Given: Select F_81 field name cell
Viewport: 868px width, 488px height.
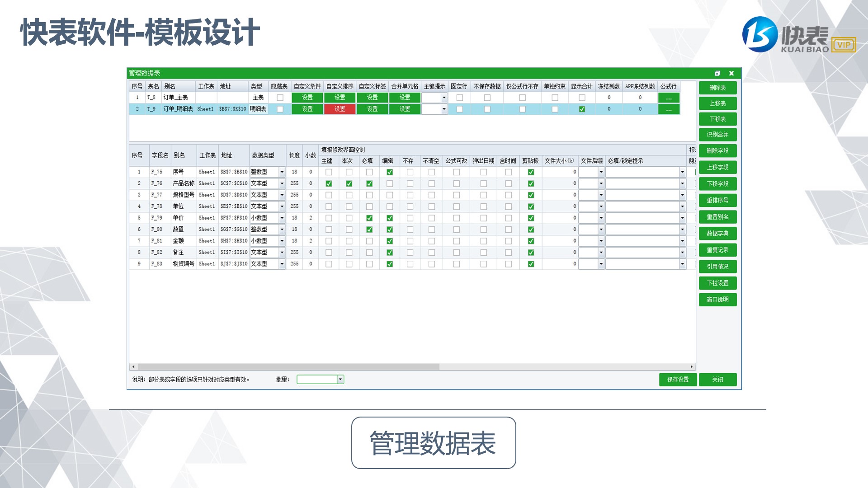Looking at the screenshot, I should pyautogui.click(x=160, y=241).
